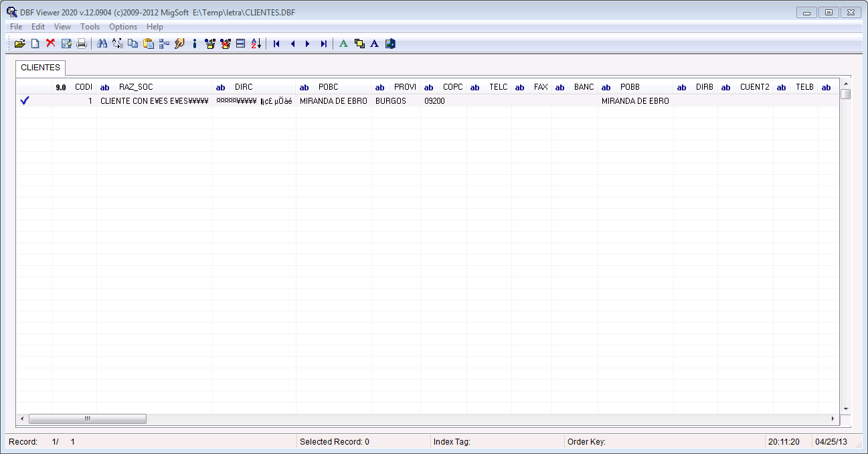Open Find with the binoculars icon

point(102,44)
